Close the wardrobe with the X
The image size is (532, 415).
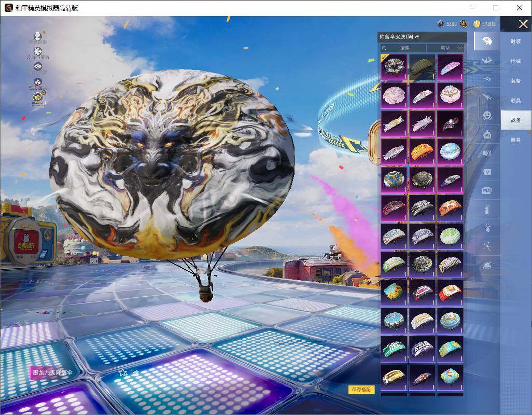click(523, 24)
